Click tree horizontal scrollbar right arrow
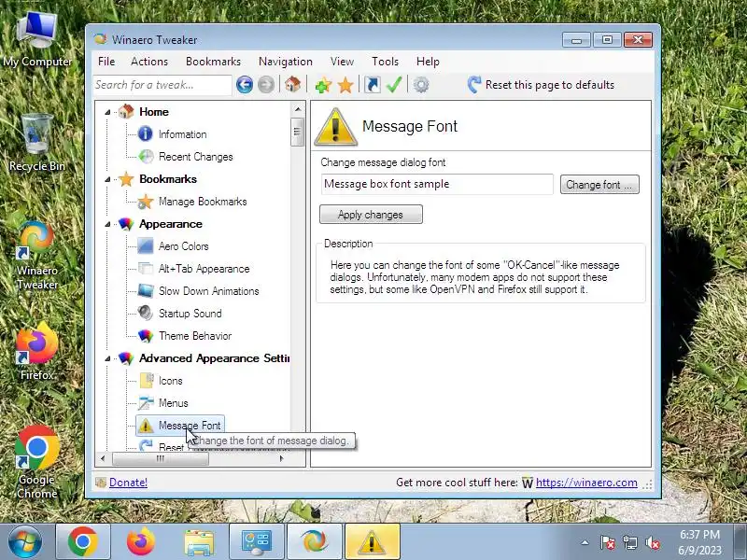This screenshot has width=747, height=560. coord(282,458)
